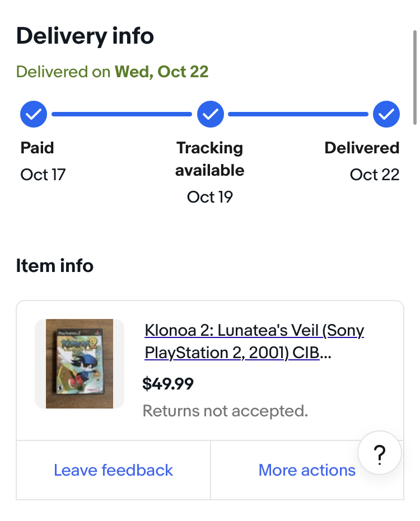This screenshot has height=521, width=420.
Task: Click the progress line between Paid and Tracking
Action: click(122, 114)
